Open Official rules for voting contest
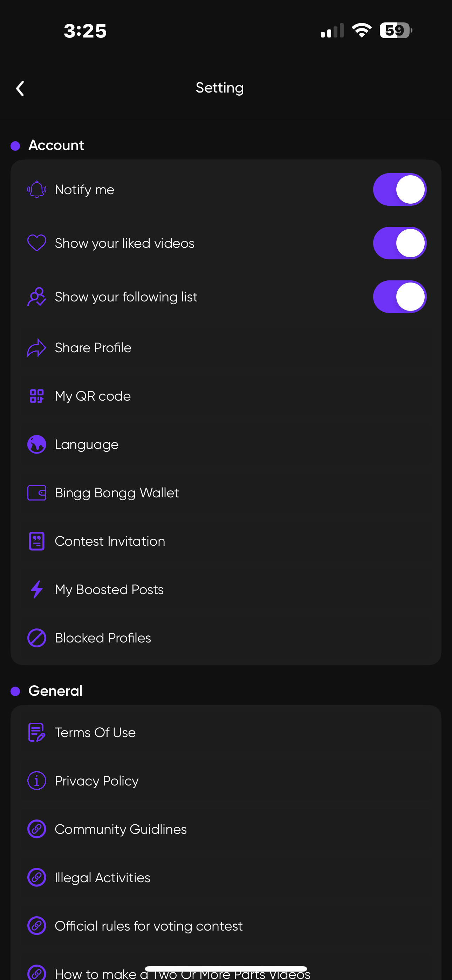Screen dimensions: 452x980 148,926
